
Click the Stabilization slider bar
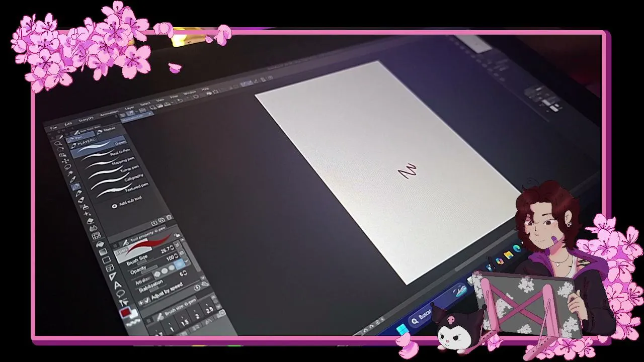tap(157, 289)
